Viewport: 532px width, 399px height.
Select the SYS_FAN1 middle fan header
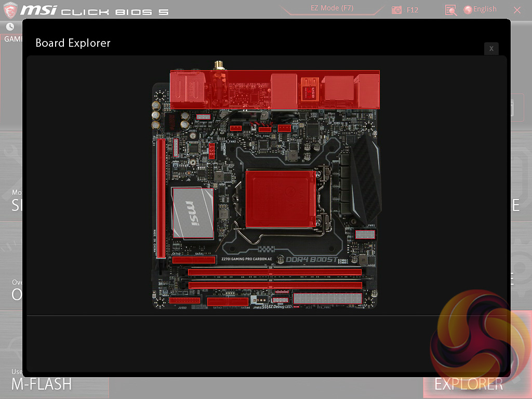264,129
